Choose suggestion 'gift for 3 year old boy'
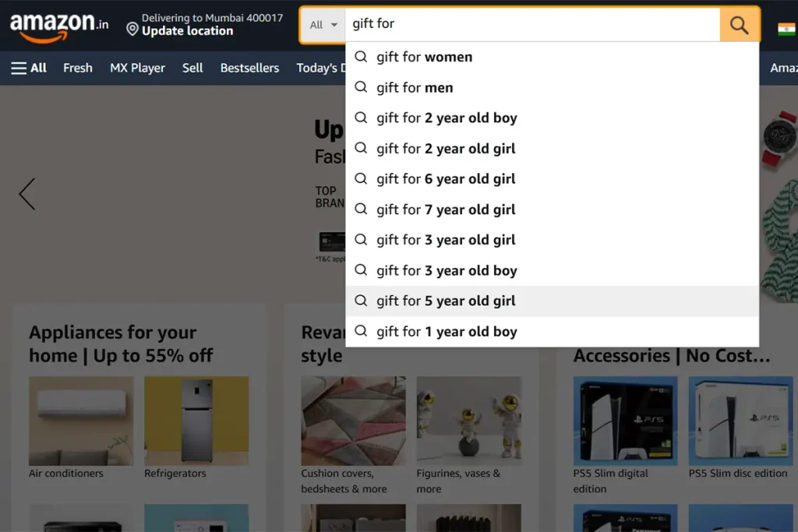 553,270
